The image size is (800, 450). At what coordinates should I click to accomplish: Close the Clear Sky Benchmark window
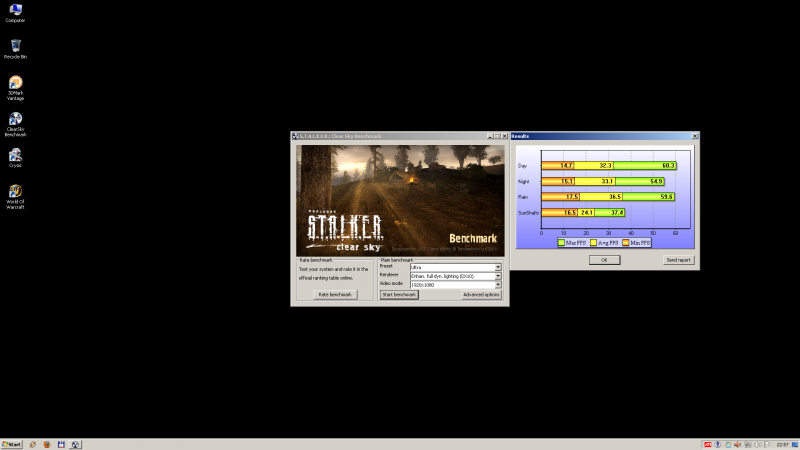point(504,136)
